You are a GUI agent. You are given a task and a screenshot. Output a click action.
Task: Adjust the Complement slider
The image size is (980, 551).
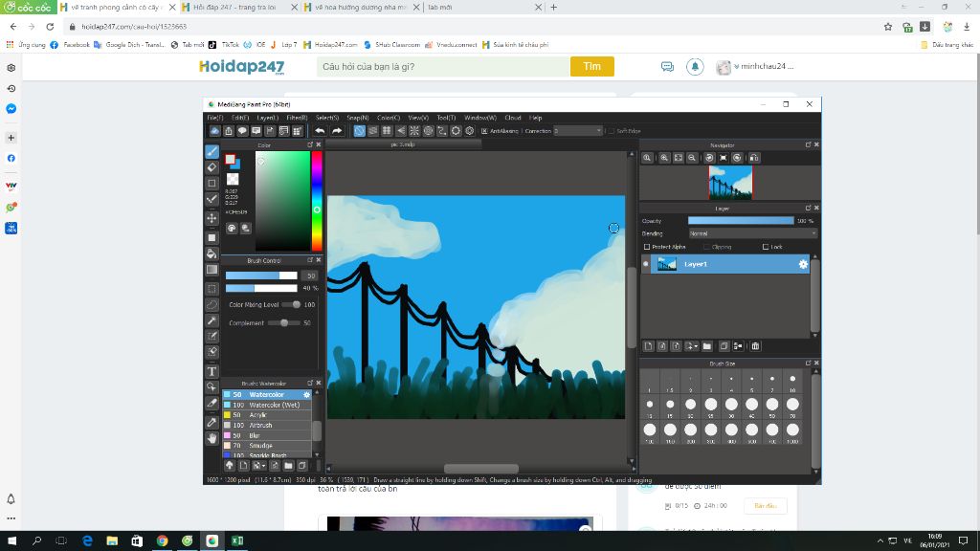(283, 323)
